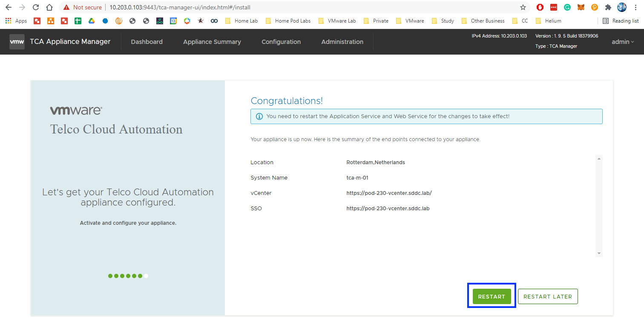This screenshot has width=644, height=322.
Task: Go to Appliance Summary tab
Action: click(x=212, y=42)
